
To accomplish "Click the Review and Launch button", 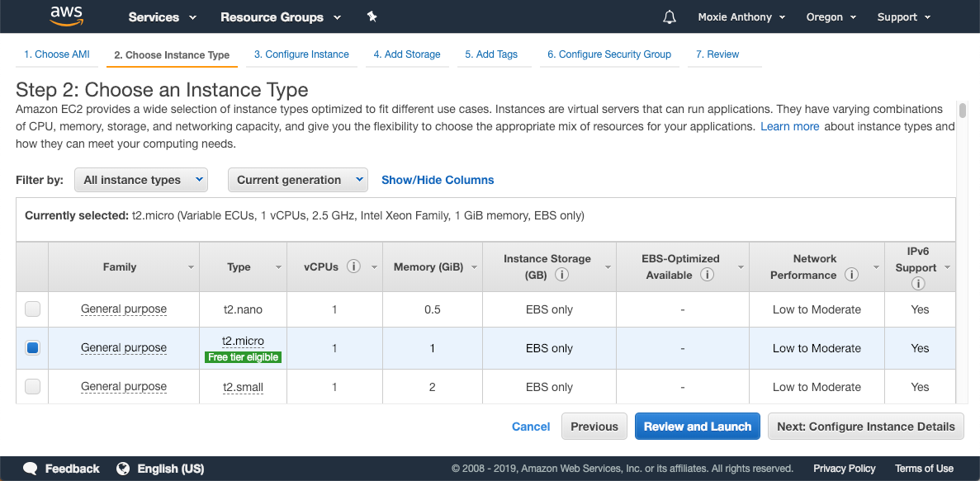I will (x=698, y=427).
